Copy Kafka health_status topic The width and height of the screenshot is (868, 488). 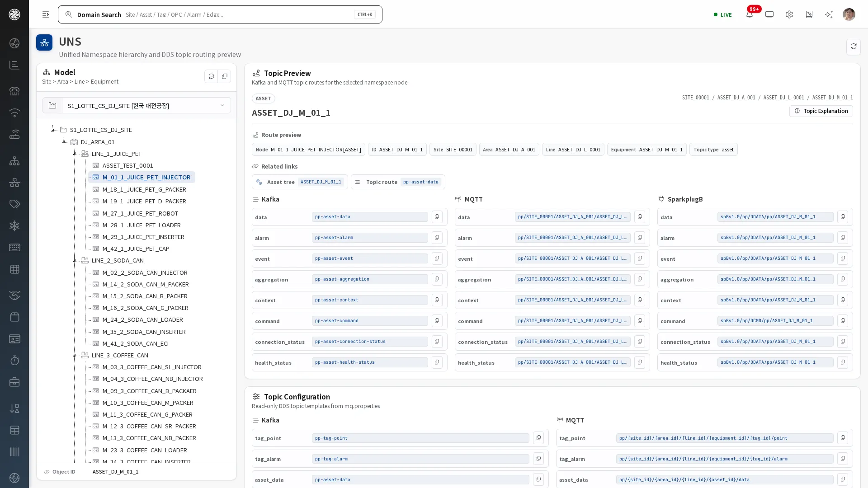pyautogui.click(x=437, y=362)
